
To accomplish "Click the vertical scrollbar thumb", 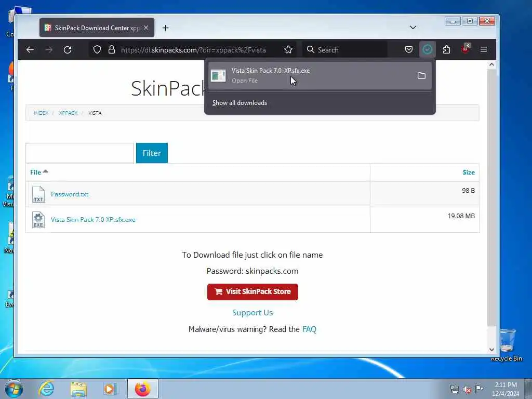I will [x=491, y=197].
